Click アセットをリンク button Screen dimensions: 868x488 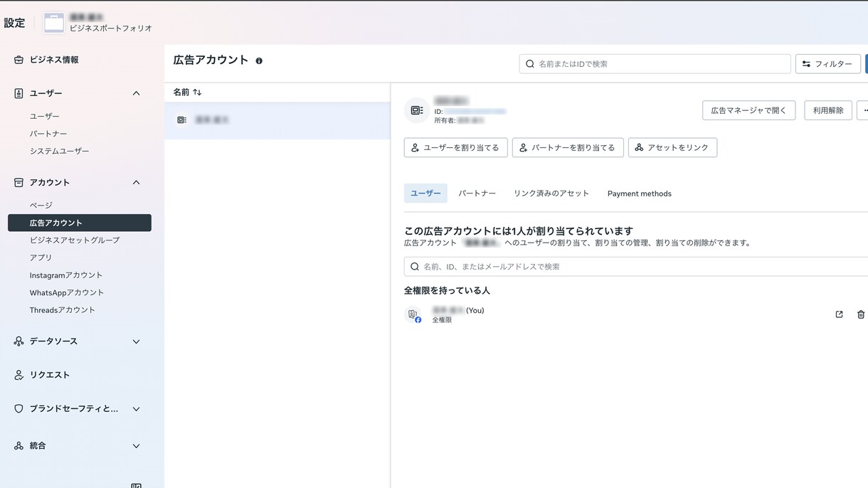click(672, 147)
